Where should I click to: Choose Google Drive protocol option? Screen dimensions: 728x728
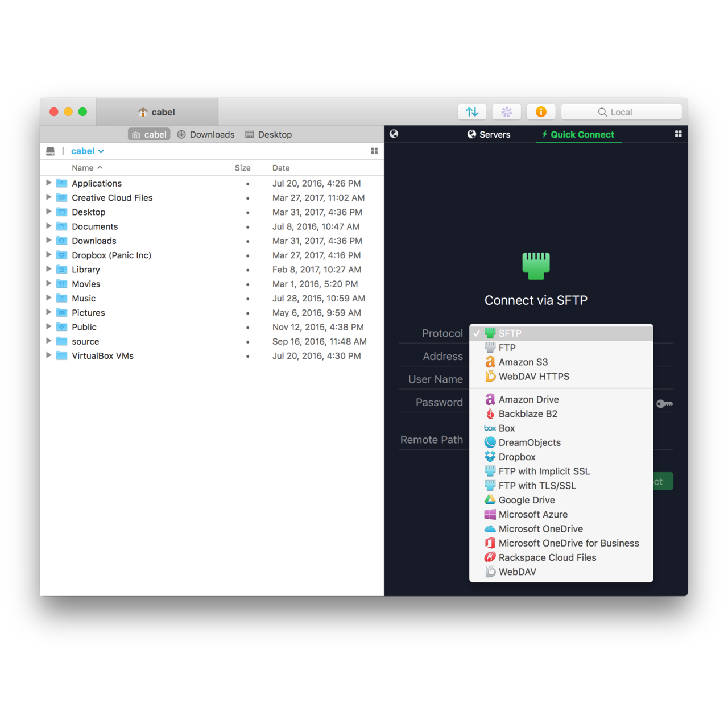pos(526,500)
